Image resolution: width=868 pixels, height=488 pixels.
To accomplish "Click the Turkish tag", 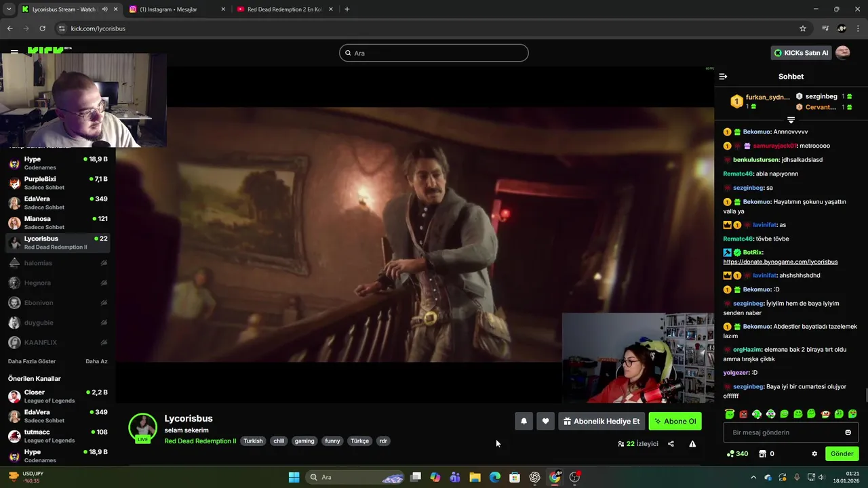I will tap(253, 441).
